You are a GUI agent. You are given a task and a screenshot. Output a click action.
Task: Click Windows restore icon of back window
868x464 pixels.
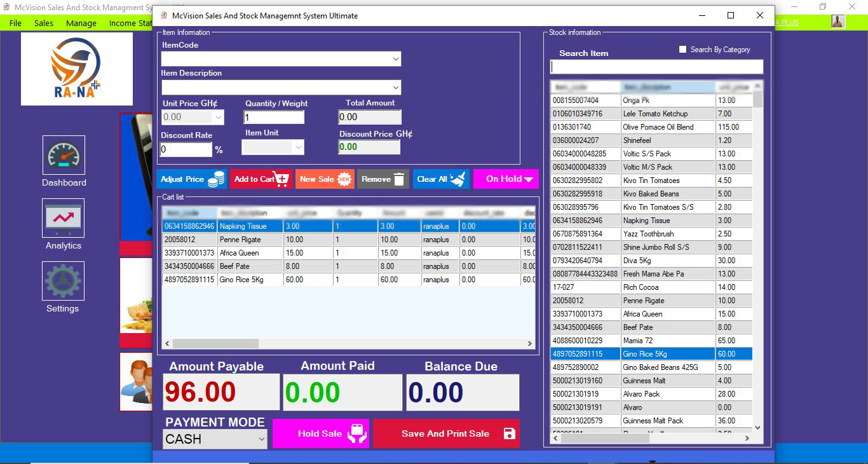(x=823, y=6)
